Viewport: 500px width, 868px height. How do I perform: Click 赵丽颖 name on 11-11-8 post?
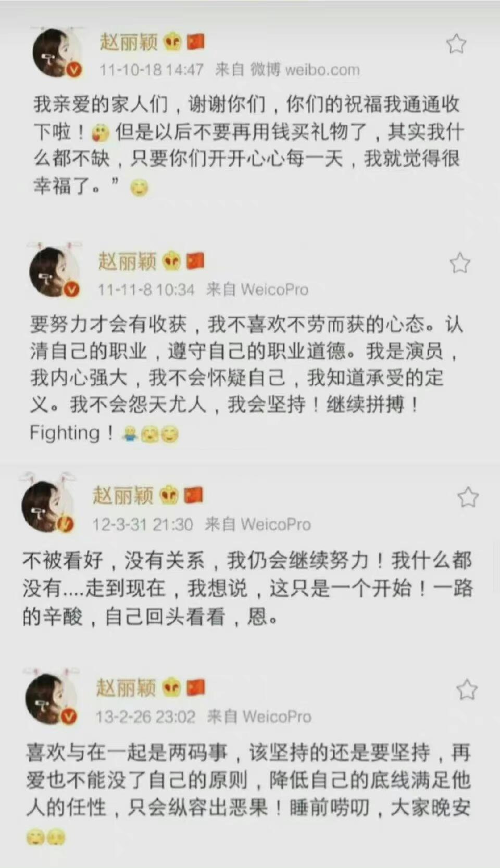point(128,261)
